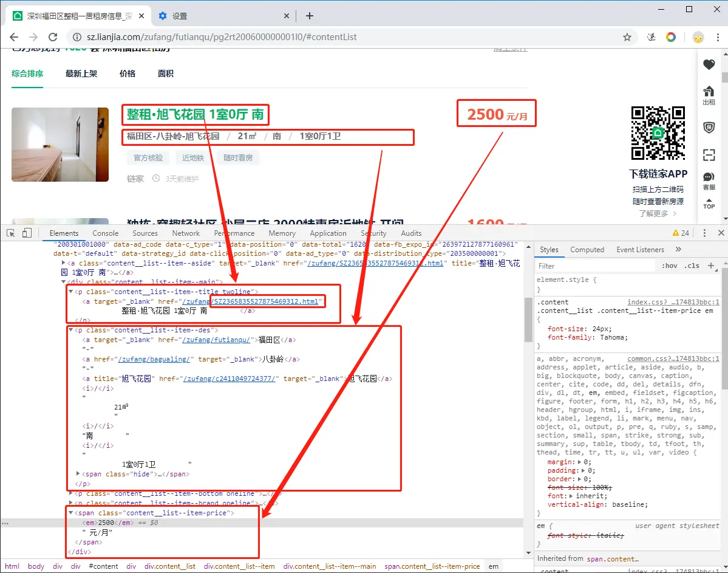Image resolution: width=728 pixels, height=573 pixels.
Task: Expand the span class="hide" node
Action: click(x=78, y=473)
